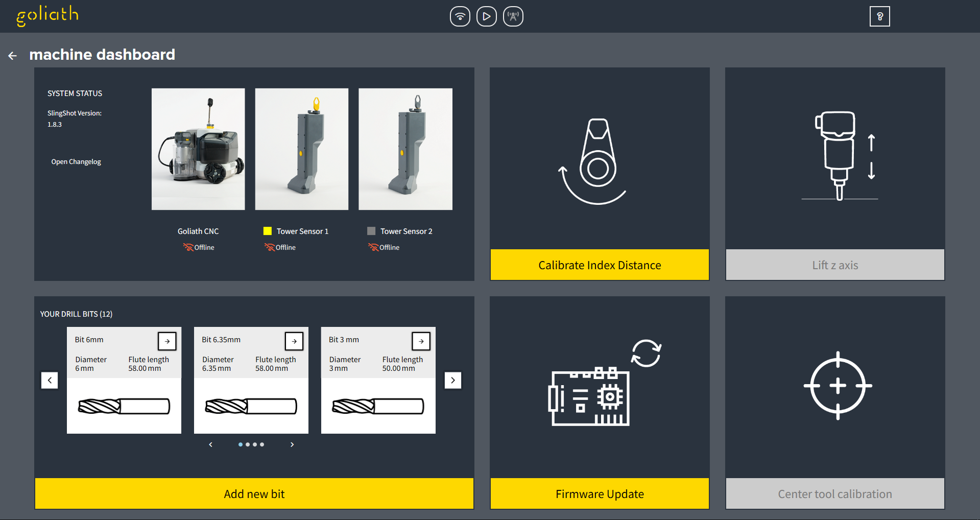Open details arrow for Bit 6mm
Screen dimensions: 980x520
[x=167, y=341]
